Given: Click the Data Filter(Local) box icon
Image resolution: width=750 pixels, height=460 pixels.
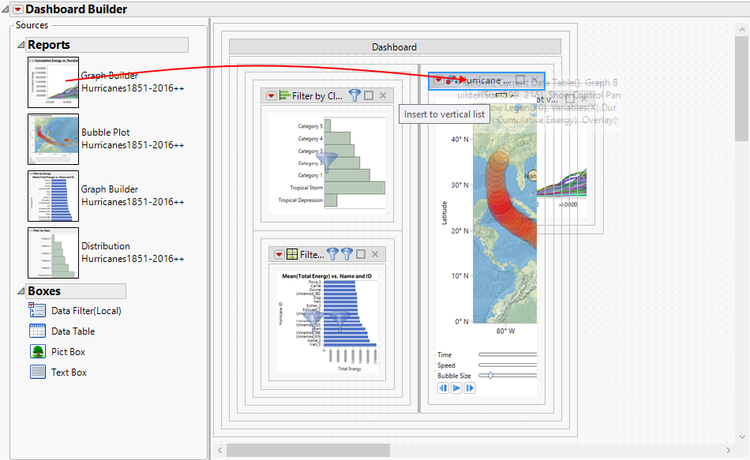Looking at the screenshot, I should [x=37, y=310].
